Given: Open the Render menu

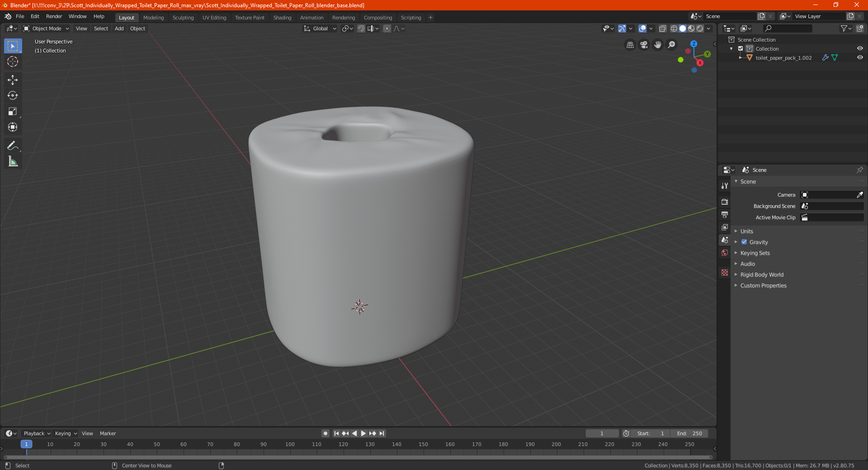Looking at the screenshot, I should tap(54, 16).
